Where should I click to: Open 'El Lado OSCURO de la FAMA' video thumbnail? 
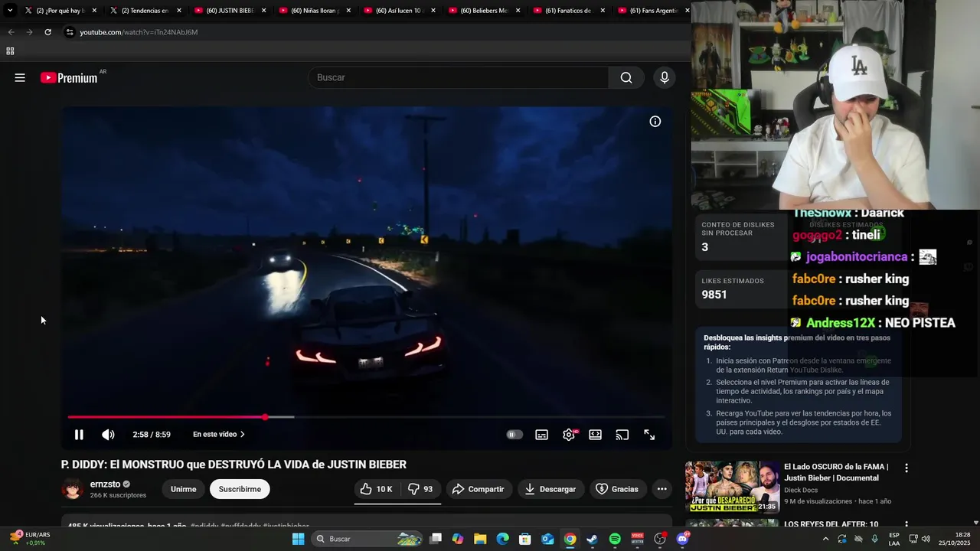click(x=732, y=487)
